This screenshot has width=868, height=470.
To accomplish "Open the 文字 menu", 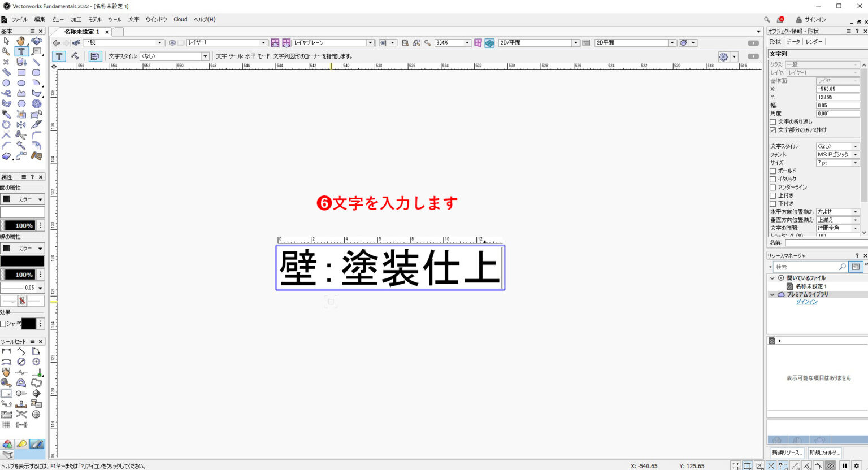I will [x=133, y=19].
